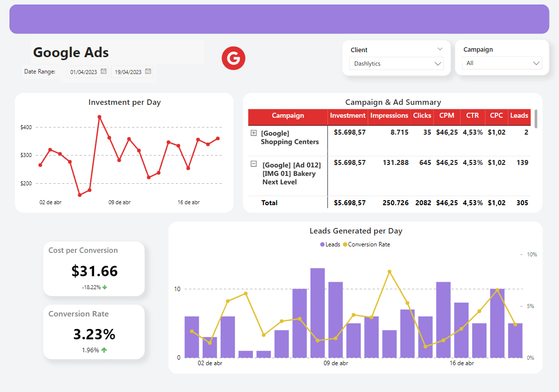The width and height of the screenshot is (559, 392).
Task: Click the Investment per Day chart title
Action: 124,102
